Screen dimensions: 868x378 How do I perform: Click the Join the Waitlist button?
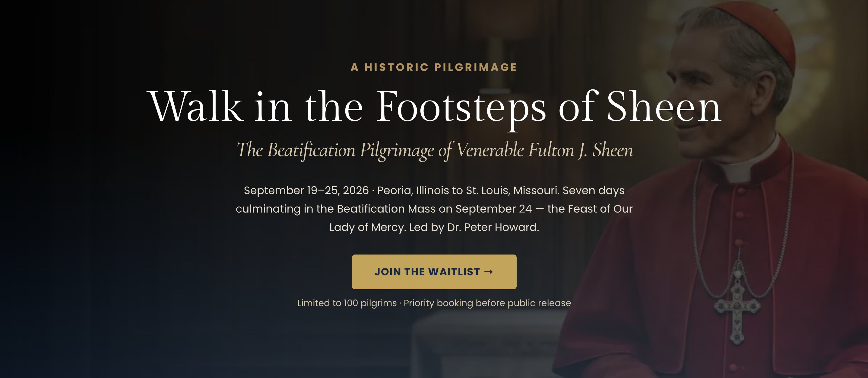click(434, 271)
